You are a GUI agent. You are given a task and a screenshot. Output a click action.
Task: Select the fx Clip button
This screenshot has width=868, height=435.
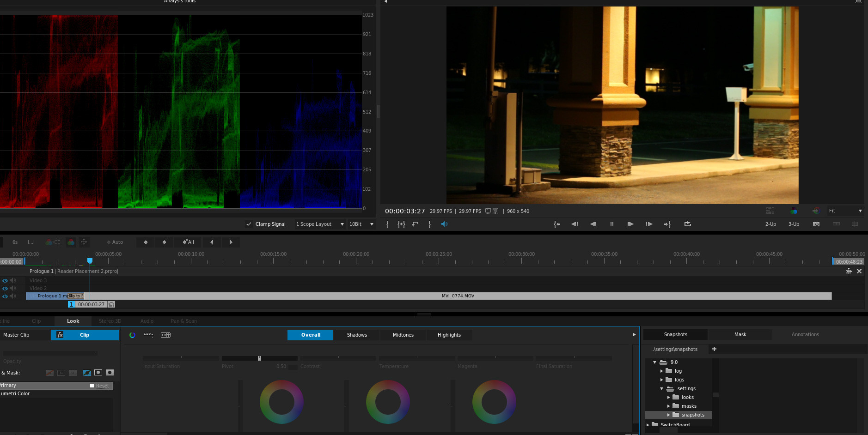pyautogui.click(x=85, y=335)
